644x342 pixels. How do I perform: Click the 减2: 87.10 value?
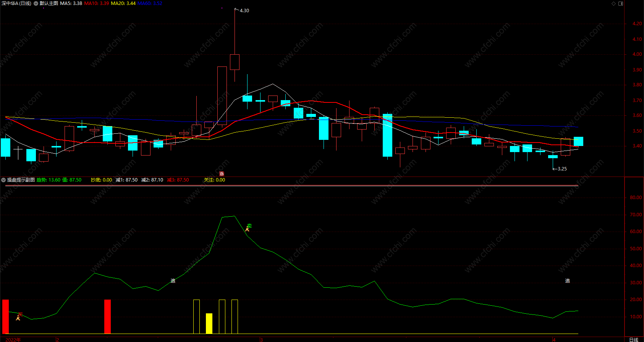click(152, 180)
